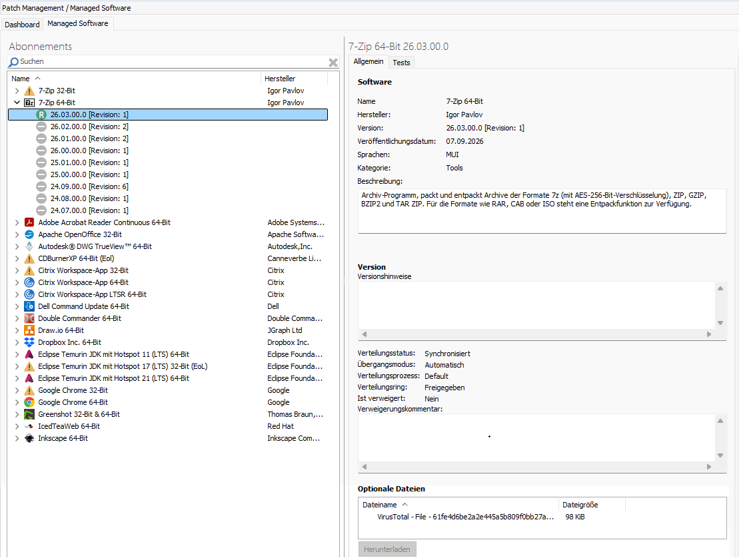The width and height of the screenshot is (739, 560).
Task: Click the IcedTeaWeb icon
Action: click(x=29, y=426)
